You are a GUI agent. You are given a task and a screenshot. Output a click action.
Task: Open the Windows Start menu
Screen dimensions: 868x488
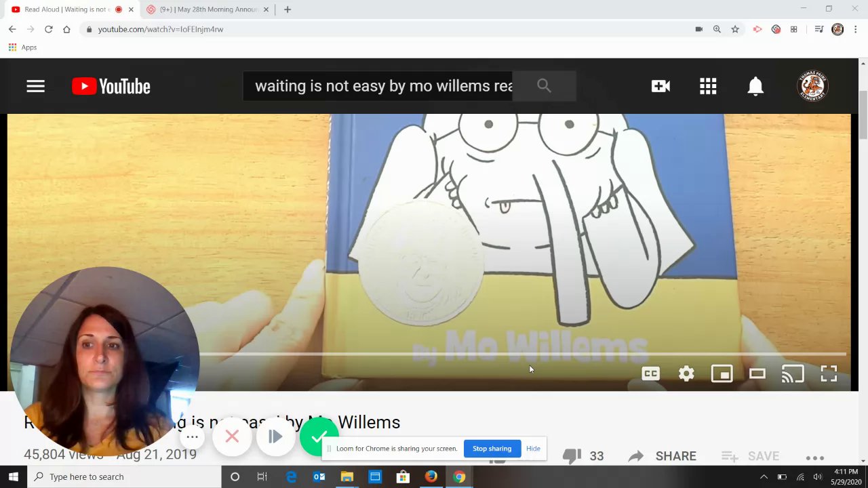[x=14, y=476]
